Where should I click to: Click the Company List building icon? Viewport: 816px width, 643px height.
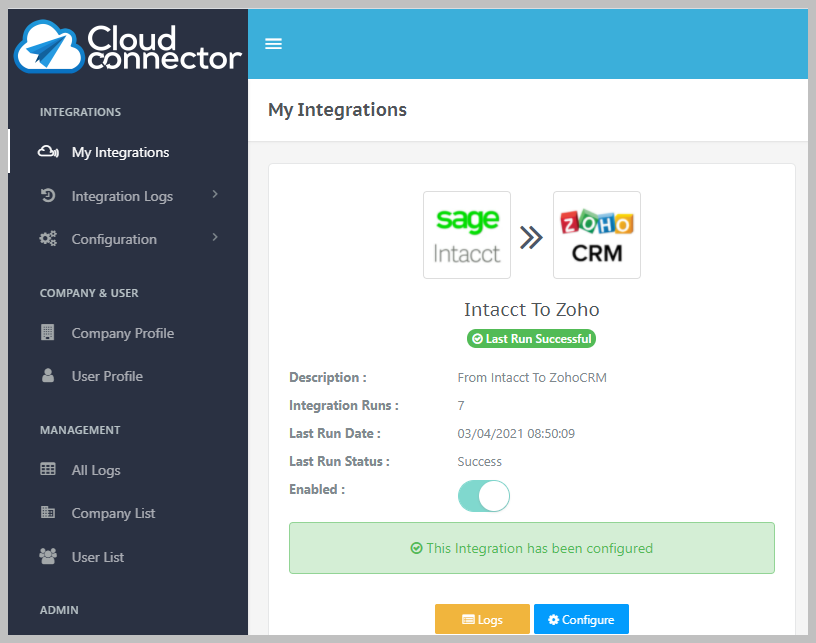coord(48,512)
